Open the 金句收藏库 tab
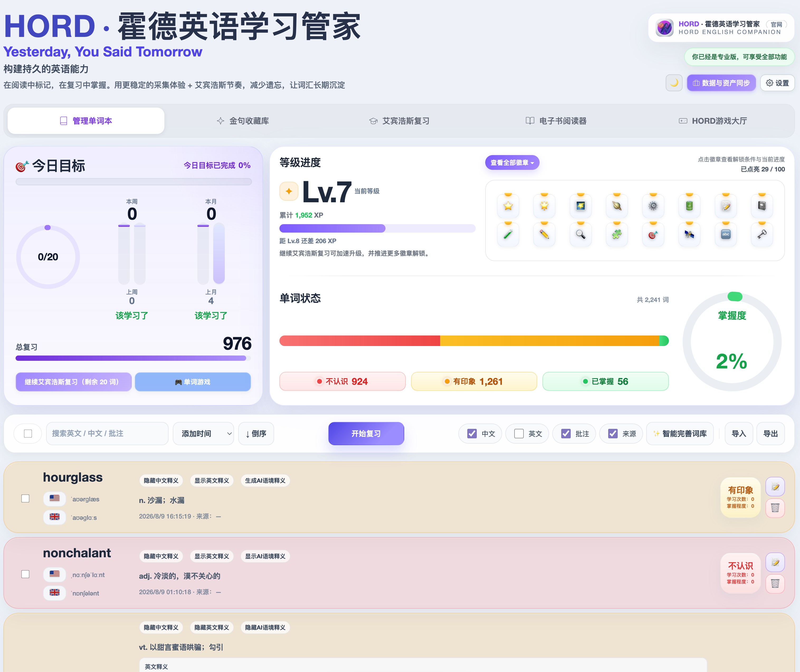 (243, 121)
